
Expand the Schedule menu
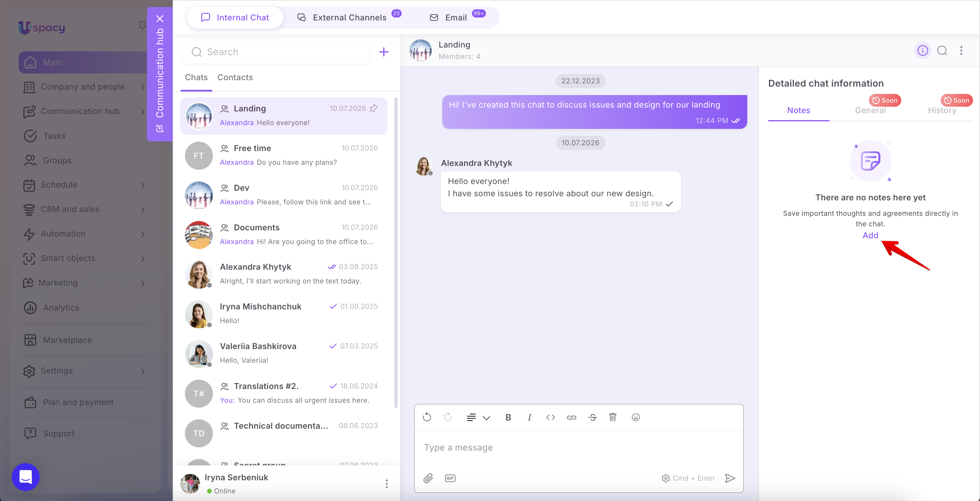coord(143,185)
